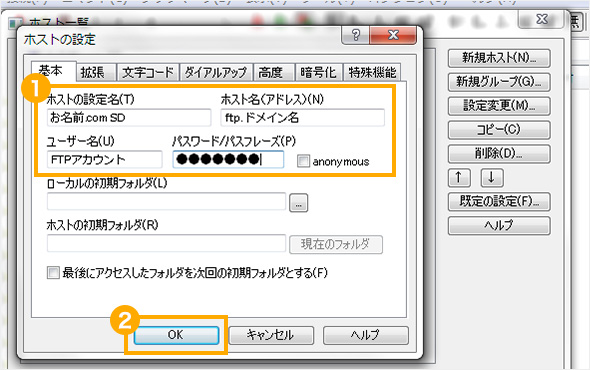Close the ホストの設定 dialog with X
Screen dimensions: 590x370
393,35
